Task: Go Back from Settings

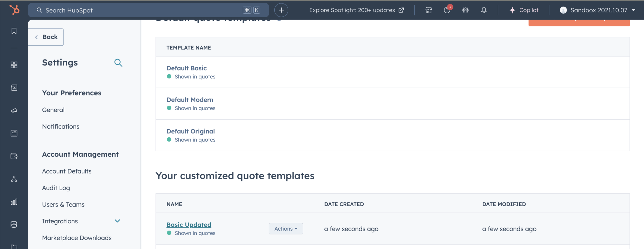Action: click(x=46, y=37)
